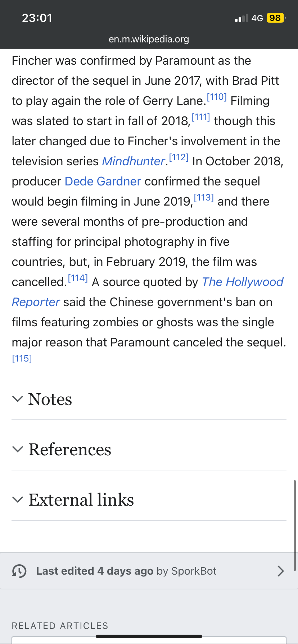The width and height of the screenshot is (298, 644).
Task: Open the Mindhunter article link
Action: tap(134, 161)
